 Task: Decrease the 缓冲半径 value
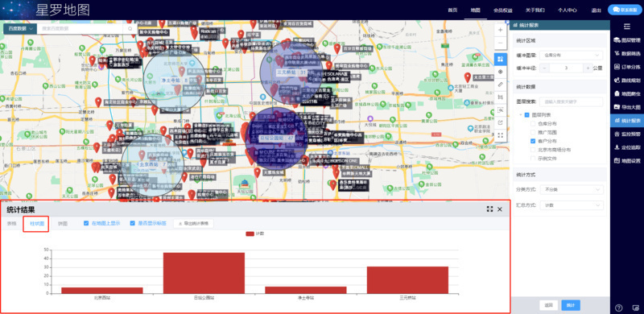tap(545, 68)
